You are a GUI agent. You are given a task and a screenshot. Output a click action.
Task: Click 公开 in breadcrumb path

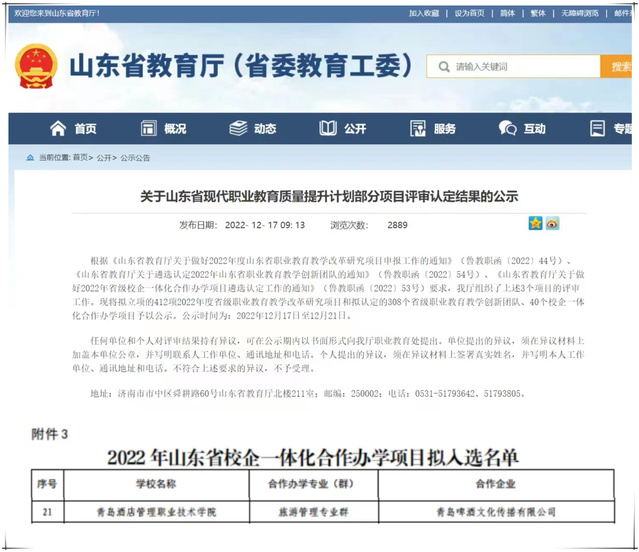(x=104, y=158)
